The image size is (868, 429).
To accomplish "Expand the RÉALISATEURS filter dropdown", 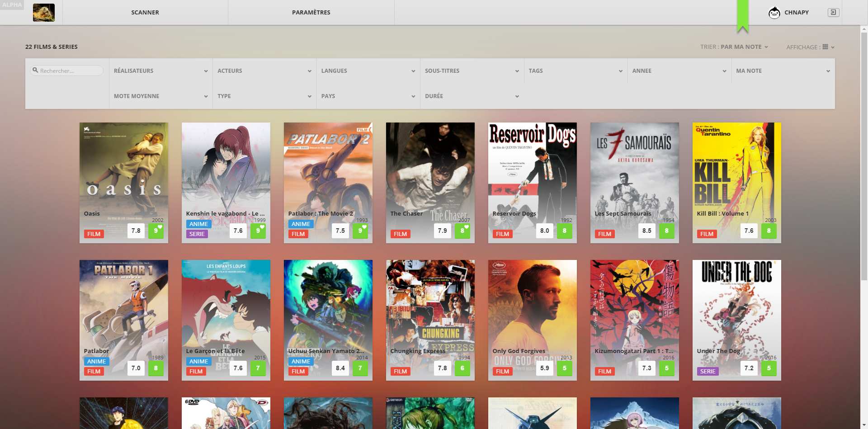I will point(160,71).
